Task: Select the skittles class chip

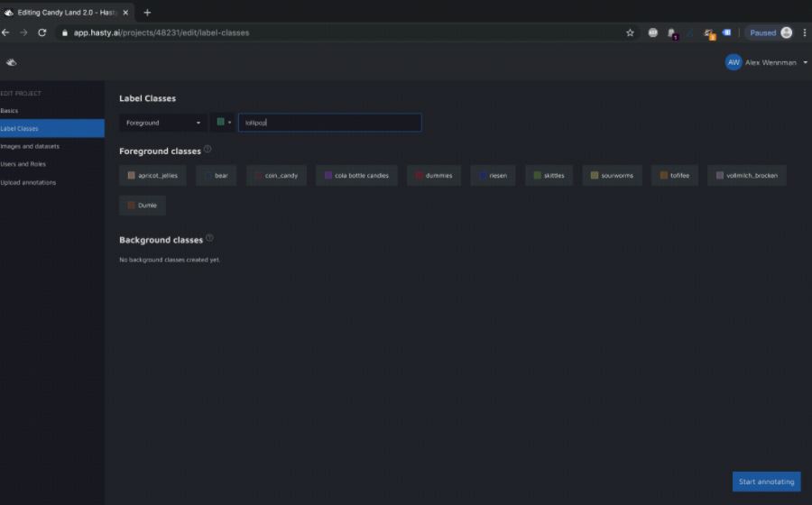Action: pos(549,176)
